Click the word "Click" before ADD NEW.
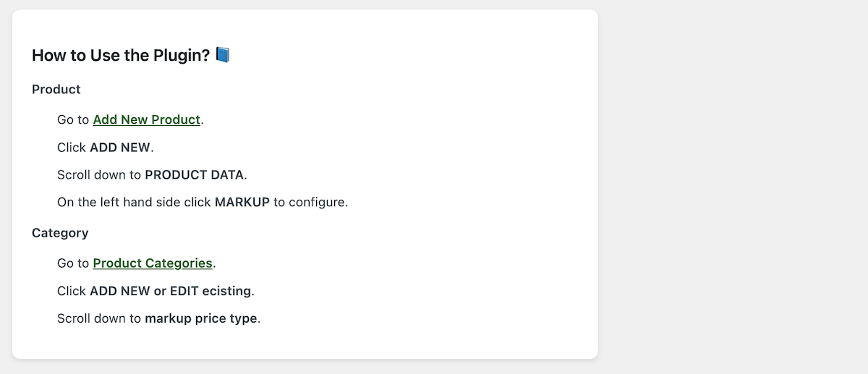 [x=72, y=148]
